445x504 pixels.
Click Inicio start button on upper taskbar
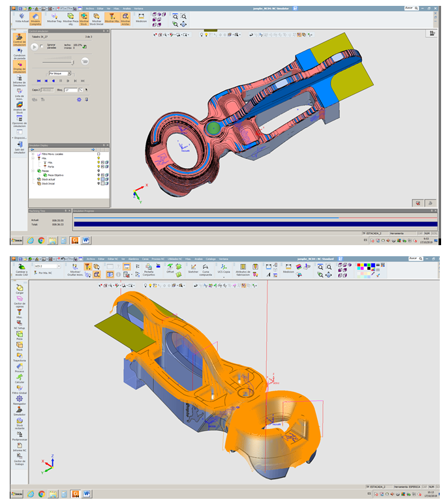(17, 241)
